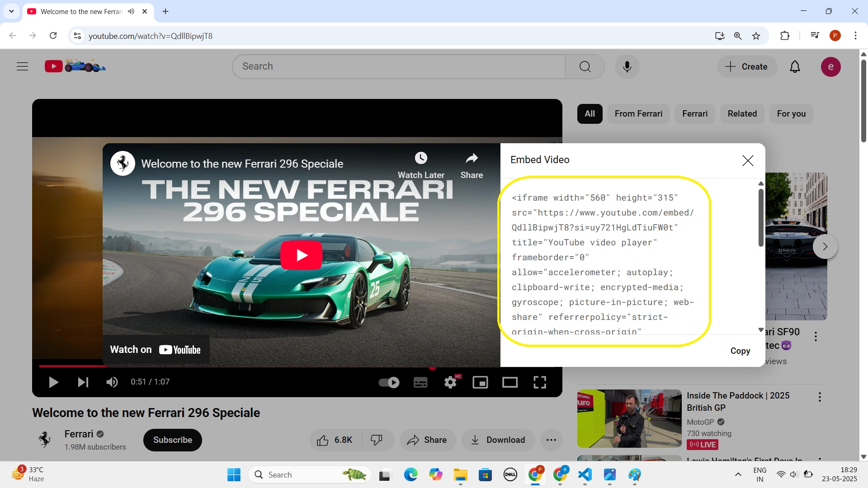The width and height of the screenshot is (868, 488).
Task: Open account avatar menu
Action: pyautogui.click(x=830, y=67)
